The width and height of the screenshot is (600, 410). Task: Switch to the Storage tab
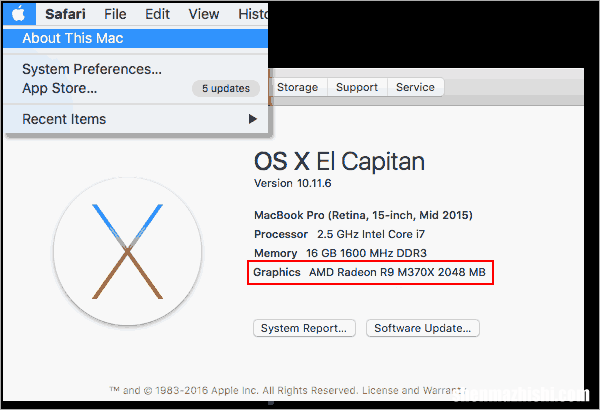tap(298, 87)
